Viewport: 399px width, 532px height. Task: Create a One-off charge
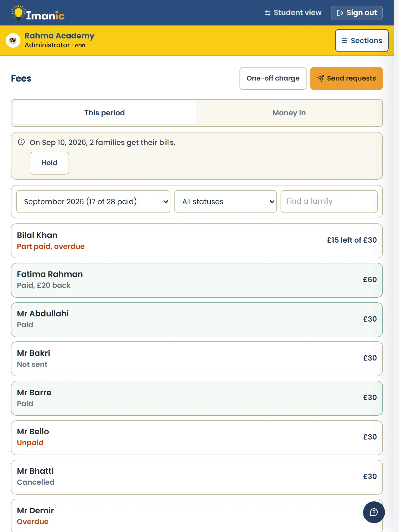[273, 78]
